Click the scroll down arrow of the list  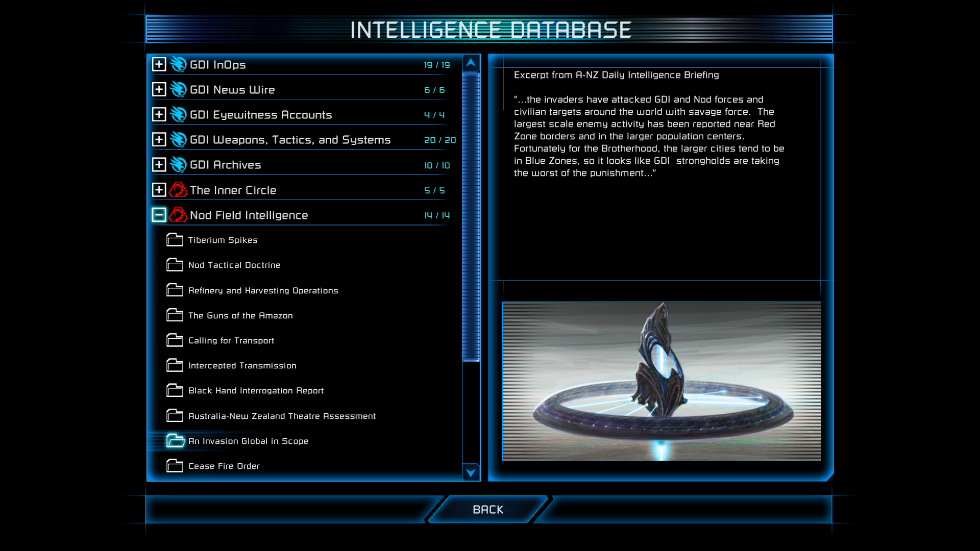(471, 472)
